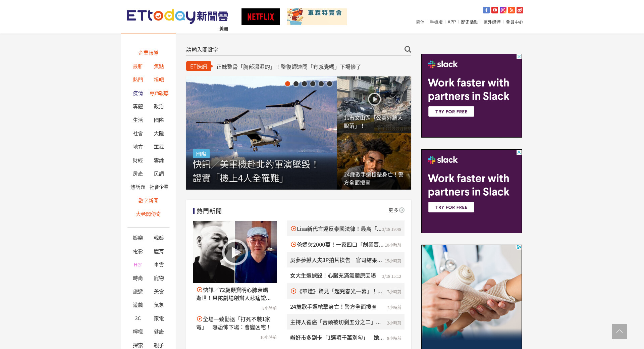
Task: Open the 全場一致勸退 article
Action: pyautogui.click(x=233, y=323)
